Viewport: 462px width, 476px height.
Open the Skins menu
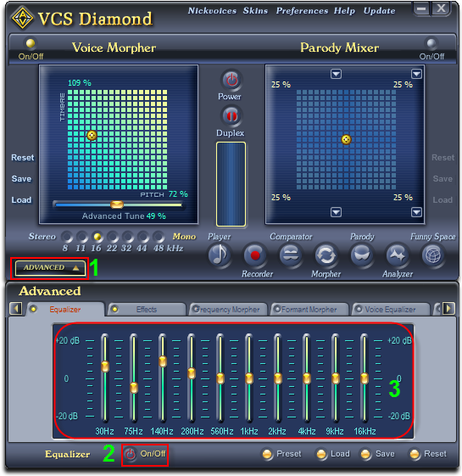[x=255, y=11]
